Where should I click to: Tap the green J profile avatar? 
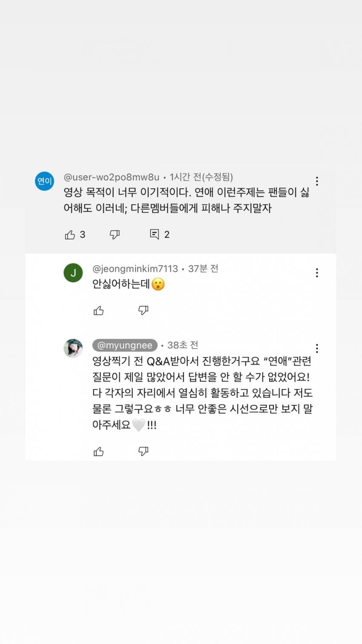pyautogui.click(x=73, y=273)
